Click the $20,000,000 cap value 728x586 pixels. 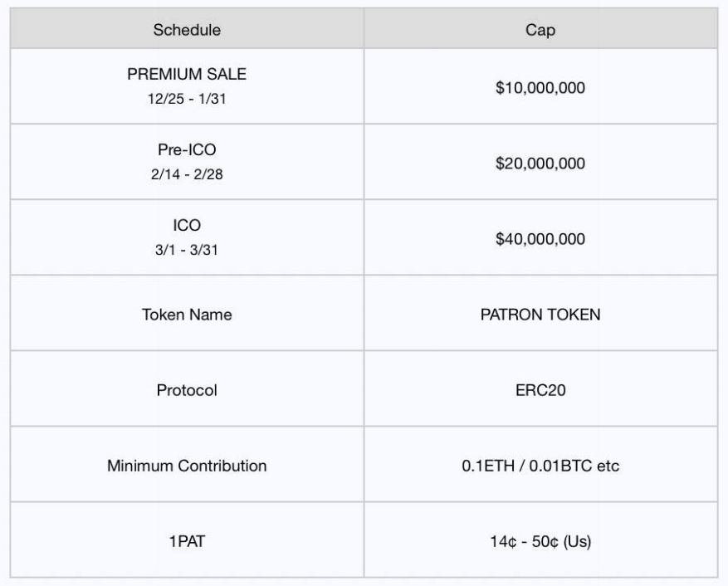540,163
